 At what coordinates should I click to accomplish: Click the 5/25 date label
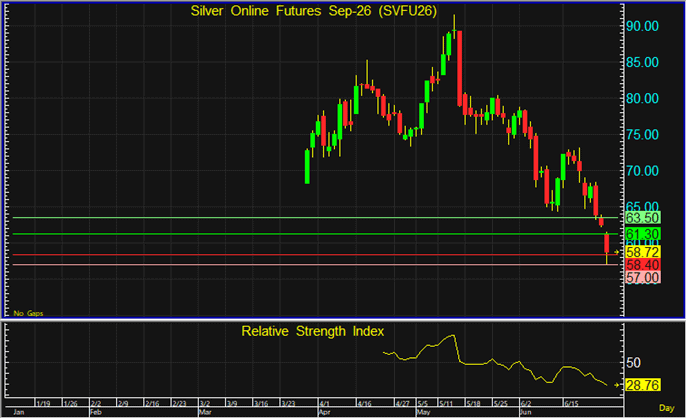tap(501, 403)
